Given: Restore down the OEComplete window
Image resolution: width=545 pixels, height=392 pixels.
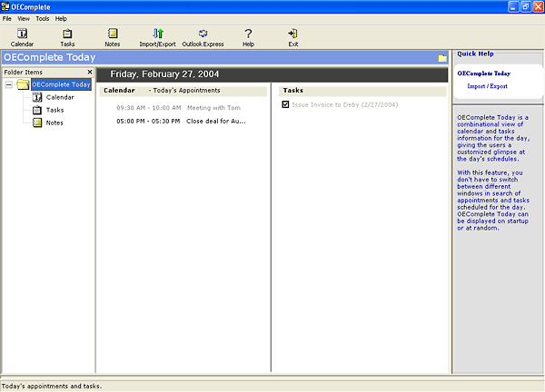Looking at the screenshot, I should point(526,6).
